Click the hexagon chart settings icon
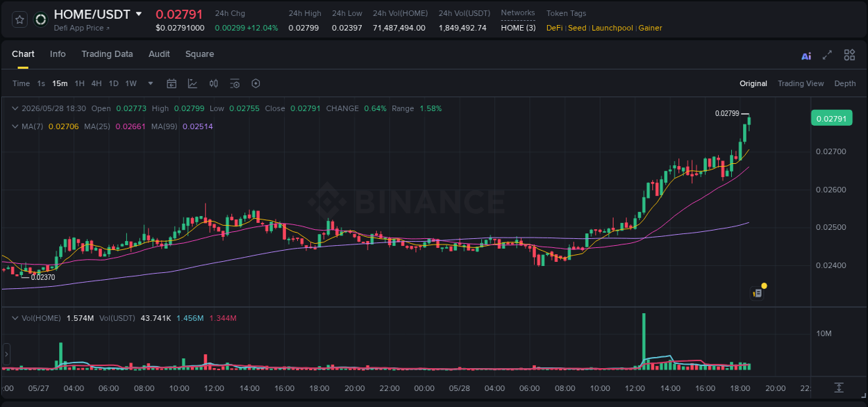868x407 pixels. click(x=256, y=83)
